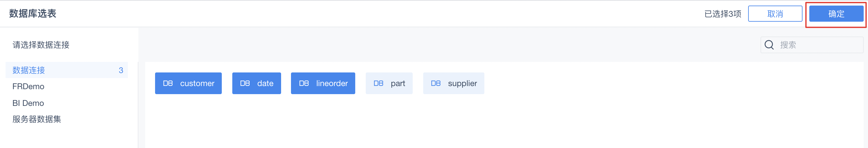Deselect the date table
Viewport: 868px width, 148px height.
click(256, 83)
